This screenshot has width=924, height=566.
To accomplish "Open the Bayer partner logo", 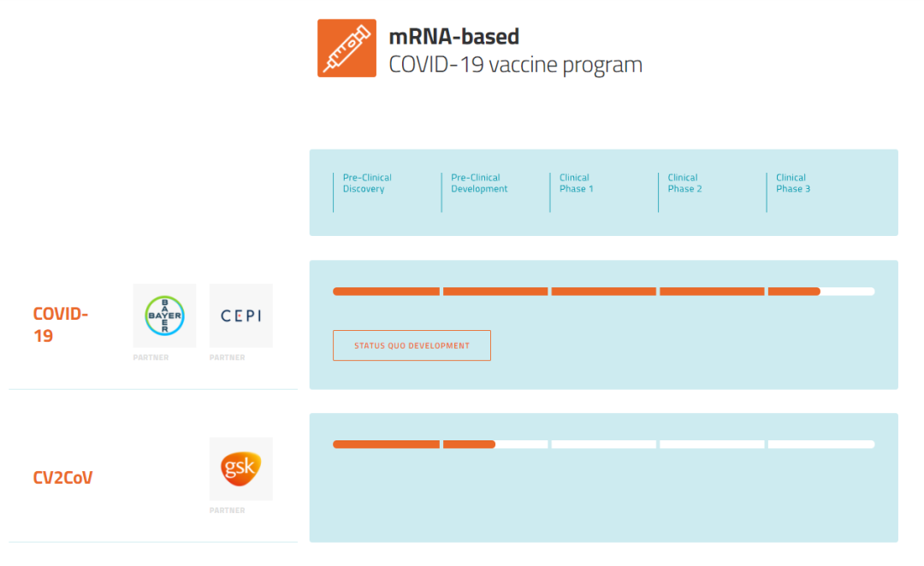I will pos(164,315).
